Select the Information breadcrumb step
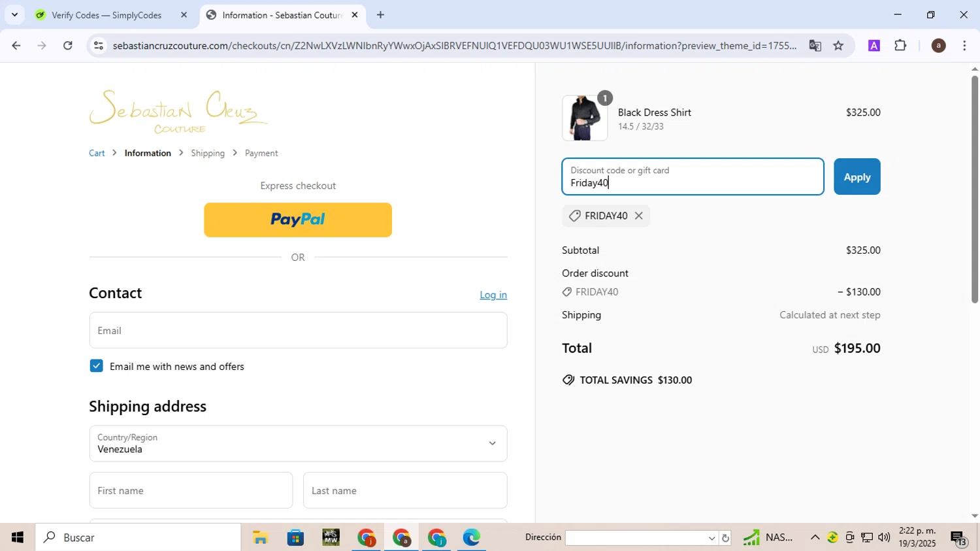The image size is (980, 551). (x=148, y=153)
